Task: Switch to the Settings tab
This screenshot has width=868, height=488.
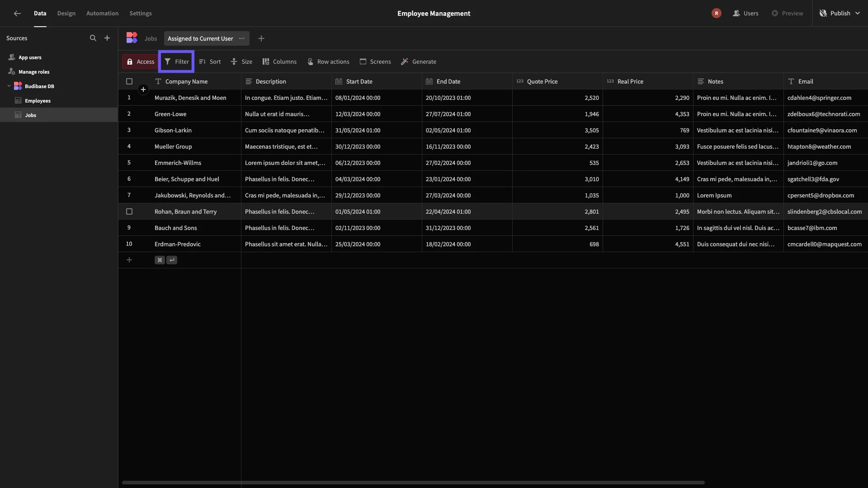Action: pyautogui.click(x=141, y=13)
